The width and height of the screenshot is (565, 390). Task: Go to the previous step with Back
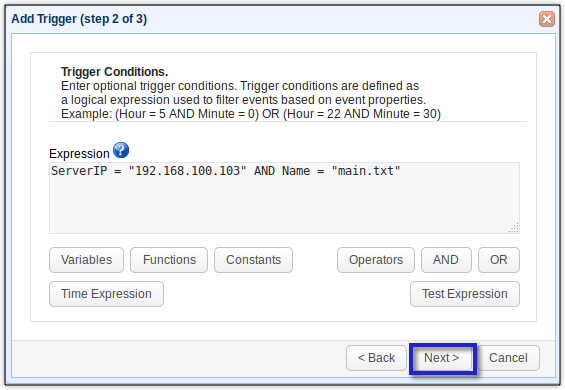point(377,358)
